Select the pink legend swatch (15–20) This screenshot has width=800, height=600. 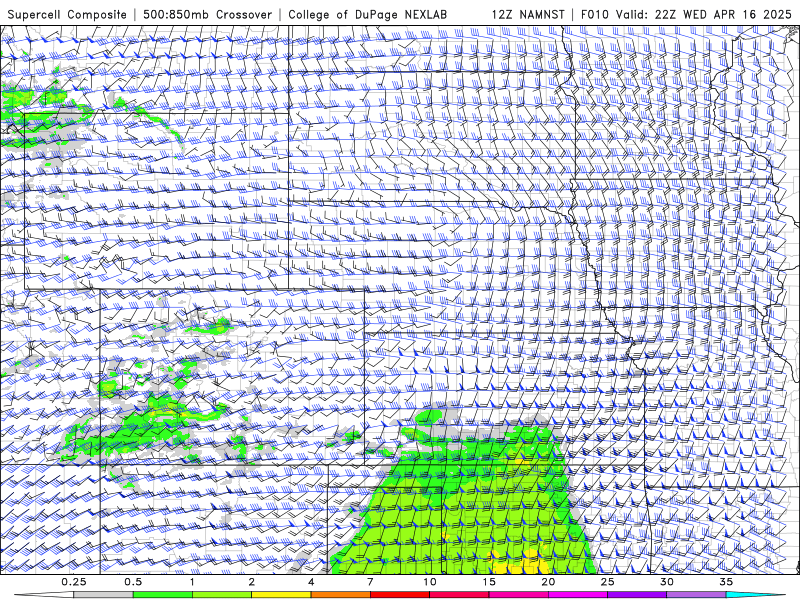[x=518, y=594]
